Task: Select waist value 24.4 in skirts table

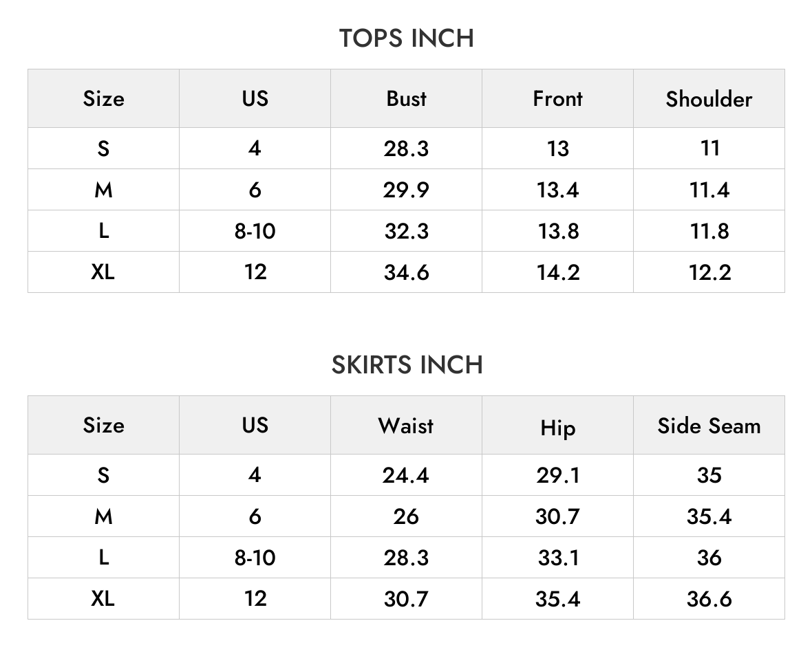Action: click(x=406, y=475)
